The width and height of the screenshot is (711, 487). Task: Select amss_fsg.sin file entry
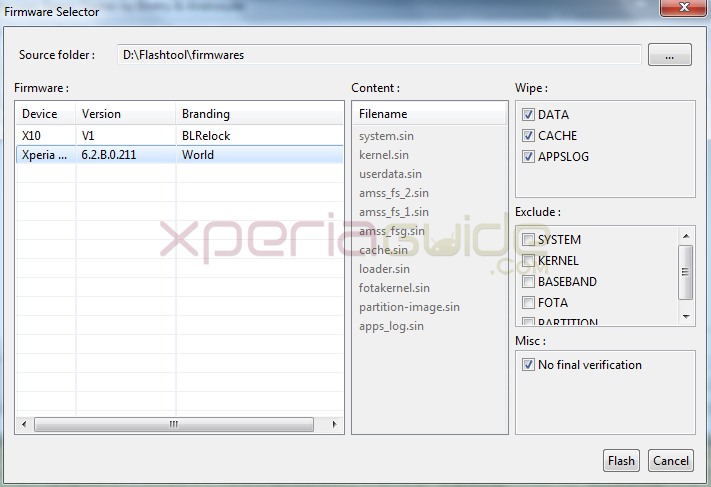[392, 231]
